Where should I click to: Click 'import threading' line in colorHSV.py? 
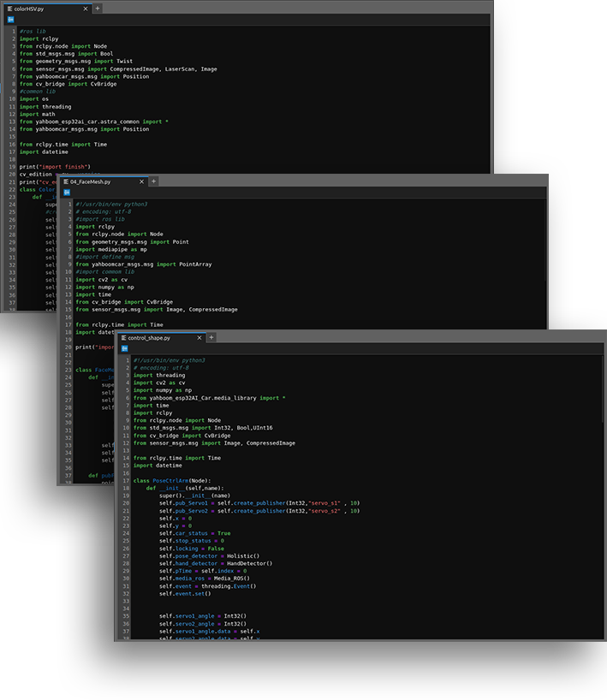45,107
